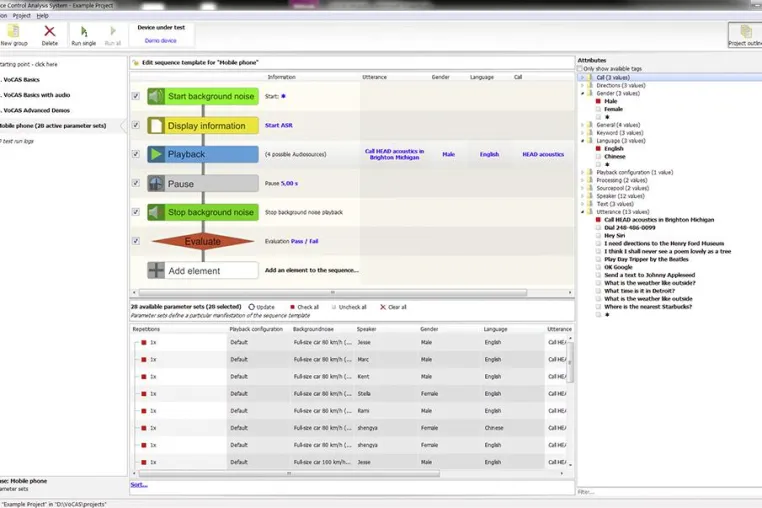
Task: Click the Pass / Fail evaluation link
Action: click(x=304, y=241)
